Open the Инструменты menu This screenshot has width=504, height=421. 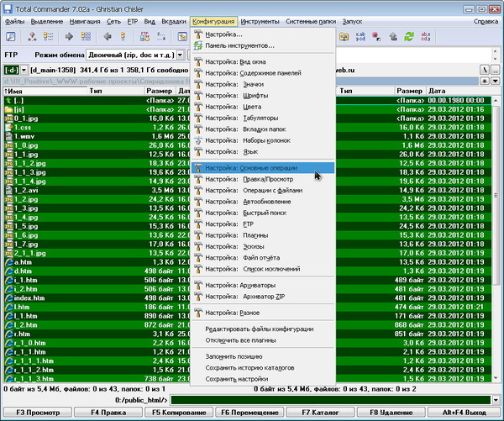[260, 22]
